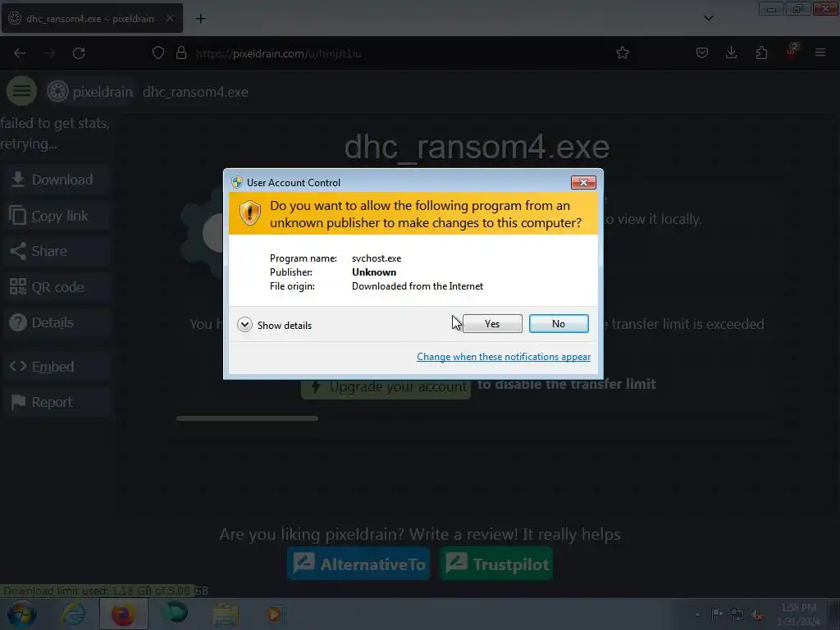The image size is (840, 630).
Task: Click the Trustpilot review button
Action: pos(496,564)
